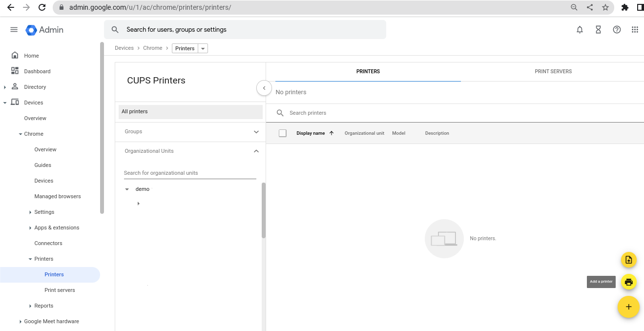Reload the page in the browser
Viewport: 644px width, 331px height.
[x=42, y=7]
